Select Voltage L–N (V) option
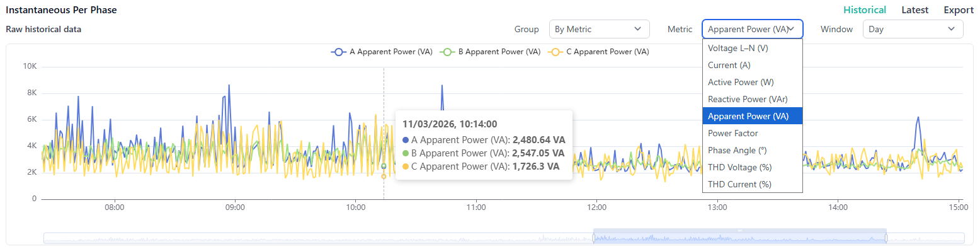Image resolution: width=980 pixels, height=251 pixels. click(x=753, y=48)
